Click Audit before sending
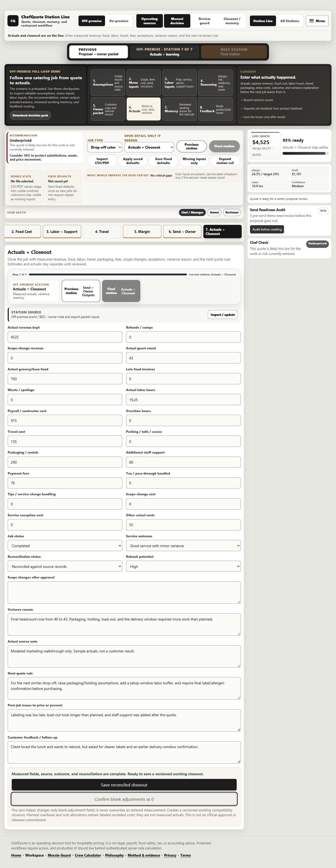Screen dimensions: 336x868 pyautogui.click(x=267, y=229)
